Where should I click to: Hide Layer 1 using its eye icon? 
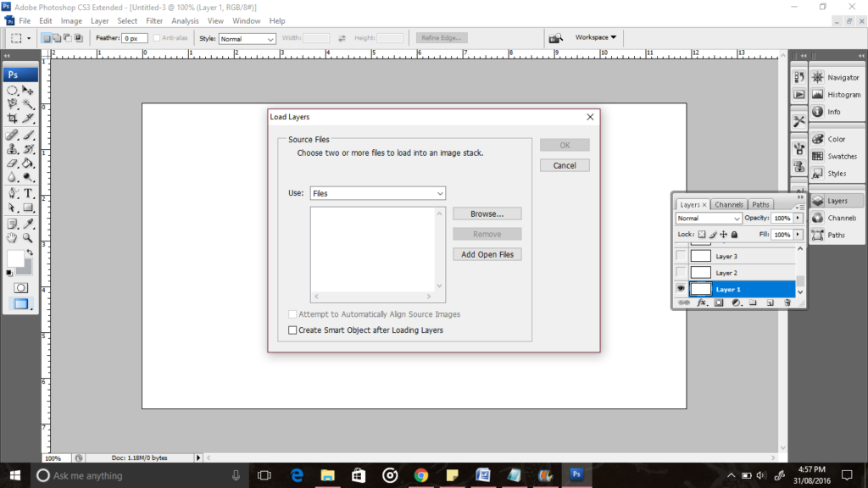[x=681, y=289]
